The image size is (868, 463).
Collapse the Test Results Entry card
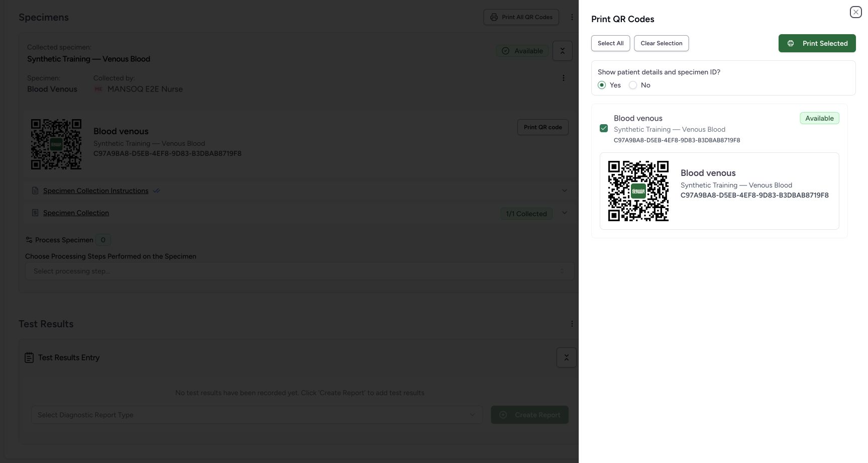(566, 357)
